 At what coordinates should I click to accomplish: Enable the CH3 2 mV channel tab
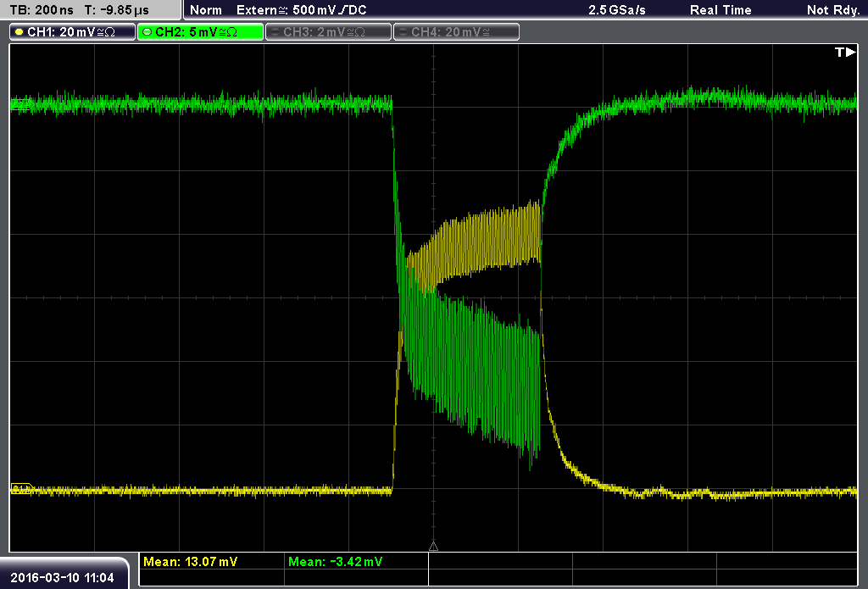coord(328,32)
